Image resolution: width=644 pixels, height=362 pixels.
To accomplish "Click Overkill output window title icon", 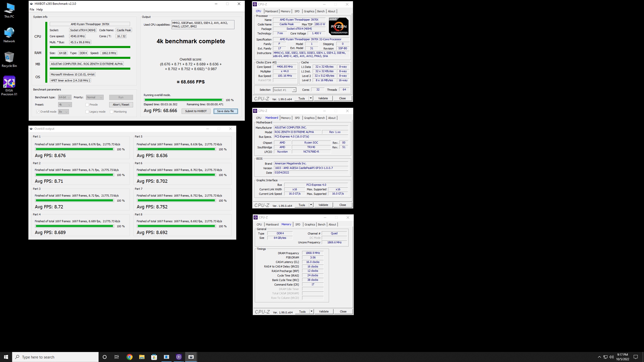I will (31, 129).
